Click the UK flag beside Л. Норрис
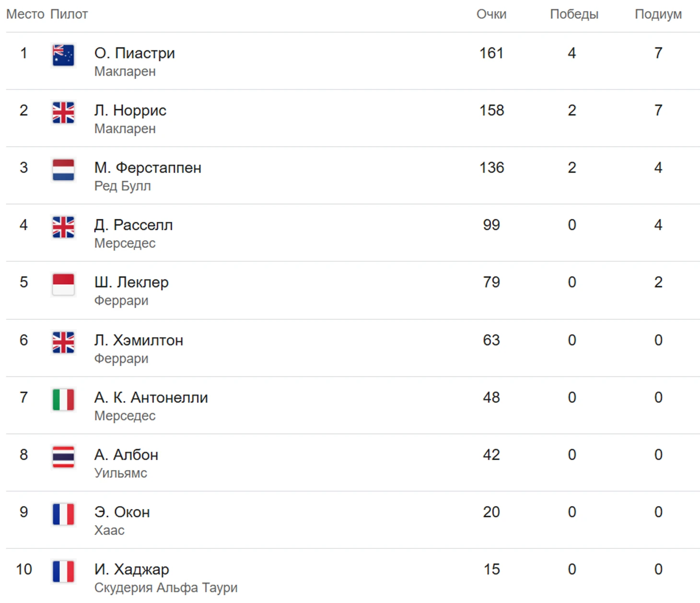The height and width of the screenshot is (603, 700). click(x=63, y=113)
